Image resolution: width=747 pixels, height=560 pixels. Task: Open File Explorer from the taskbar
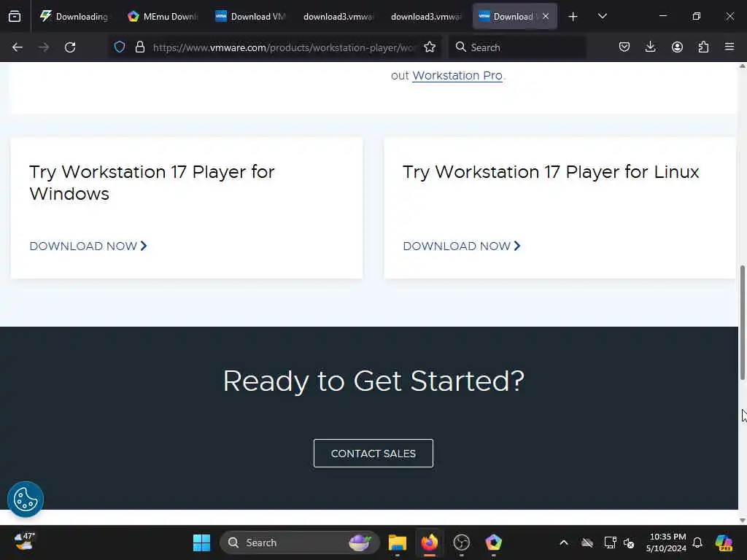click(x=397, y=542)
